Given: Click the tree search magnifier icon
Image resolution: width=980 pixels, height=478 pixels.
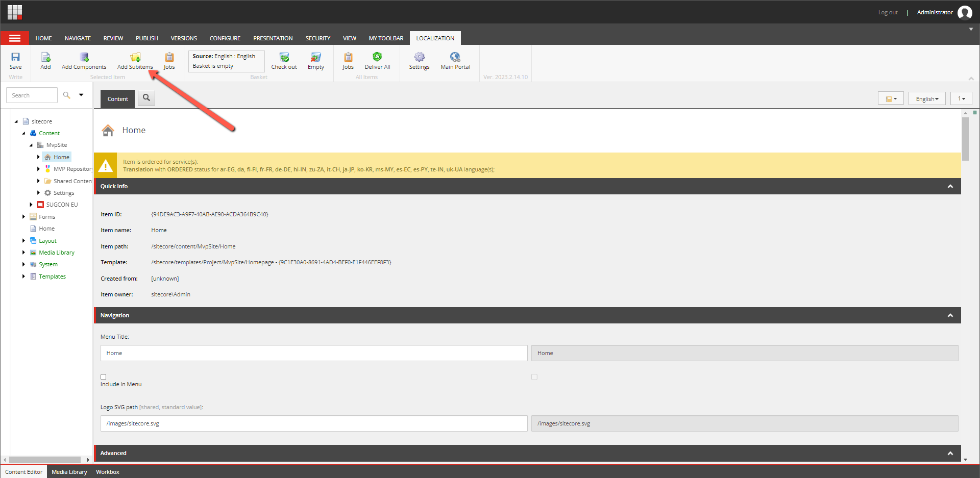Looking at the screenshot, I should coord(66,95).
